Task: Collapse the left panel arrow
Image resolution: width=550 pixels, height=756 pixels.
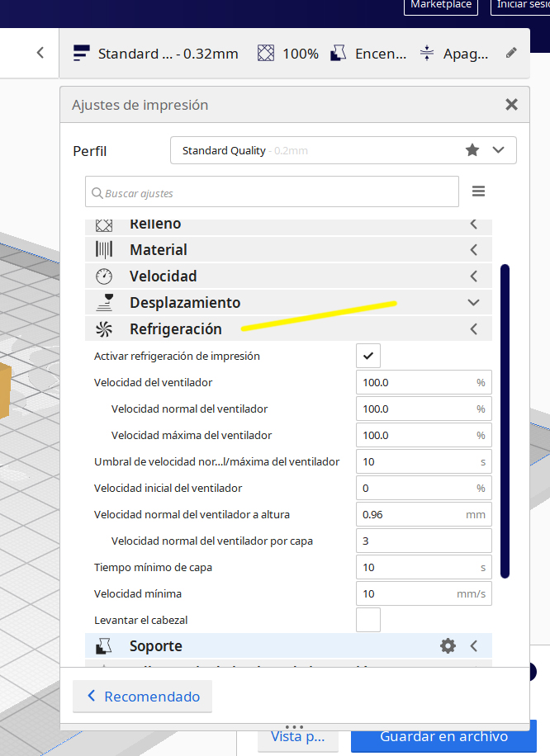Action: [40, 53]
